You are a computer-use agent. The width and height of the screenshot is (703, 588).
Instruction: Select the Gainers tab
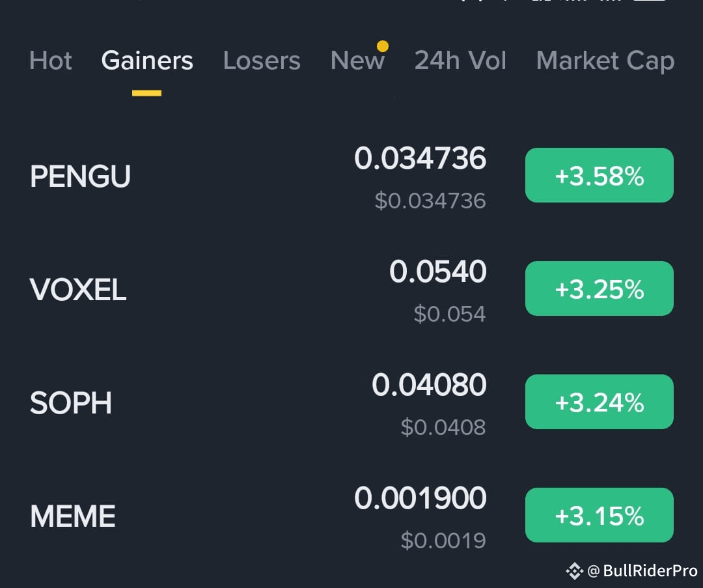point(147,61)
